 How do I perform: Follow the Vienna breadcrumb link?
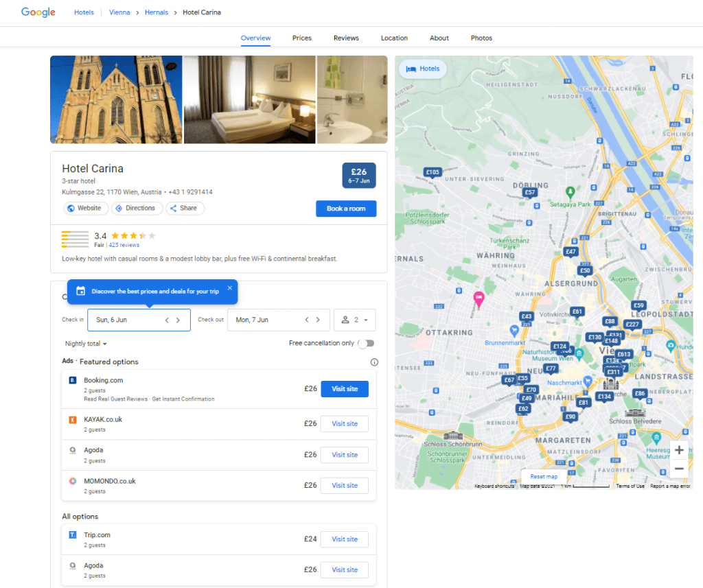(x=119, y=12)
